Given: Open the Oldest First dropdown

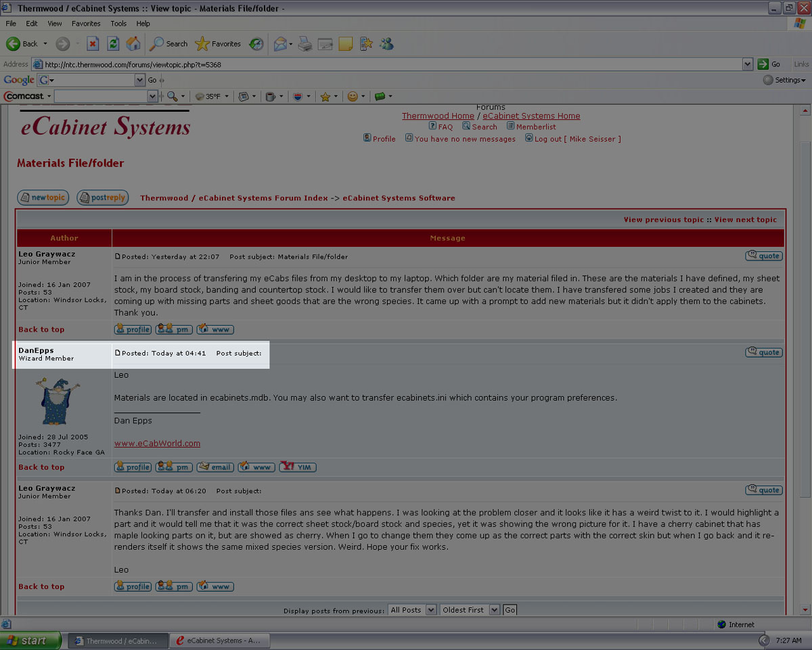Looking at the screenshot, I should 470,610.
